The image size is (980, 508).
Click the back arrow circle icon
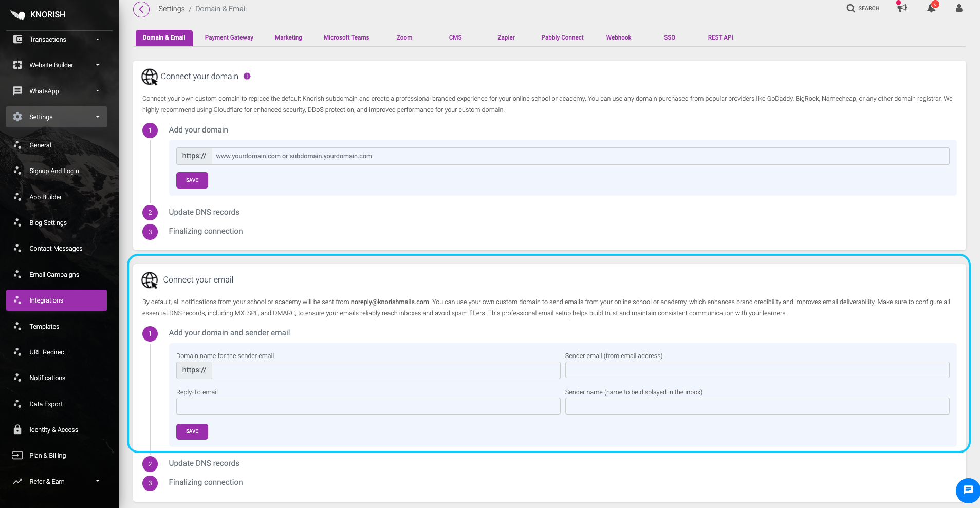click(141, 9)
